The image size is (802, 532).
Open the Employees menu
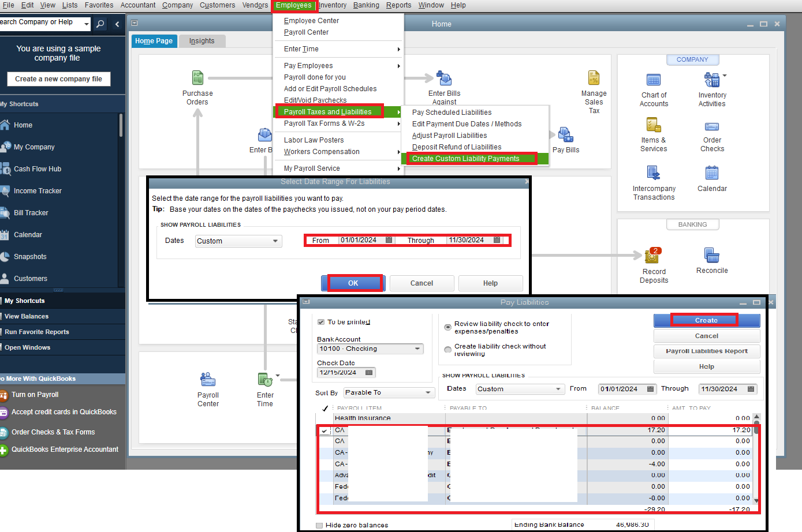[x=294, y=5]
